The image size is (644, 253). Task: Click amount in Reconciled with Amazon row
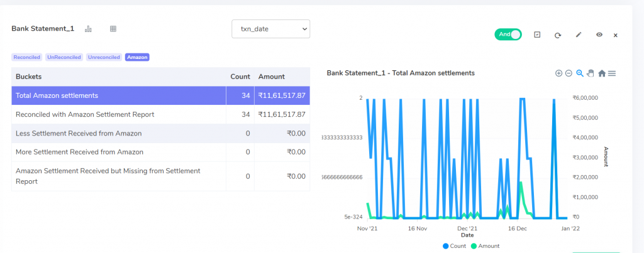pyautogui.click(x=282, y=114)
